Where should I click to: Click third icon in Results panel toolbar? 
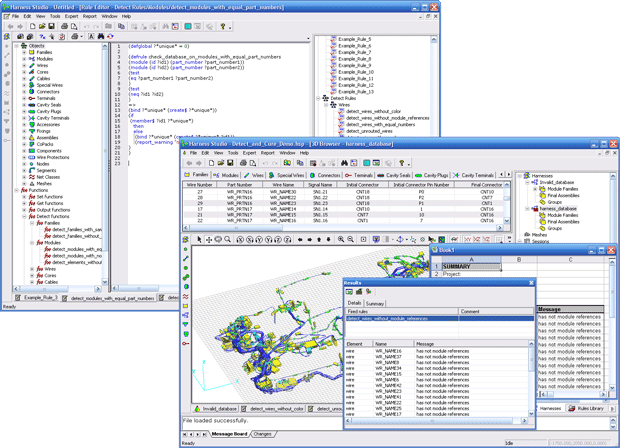368,292
